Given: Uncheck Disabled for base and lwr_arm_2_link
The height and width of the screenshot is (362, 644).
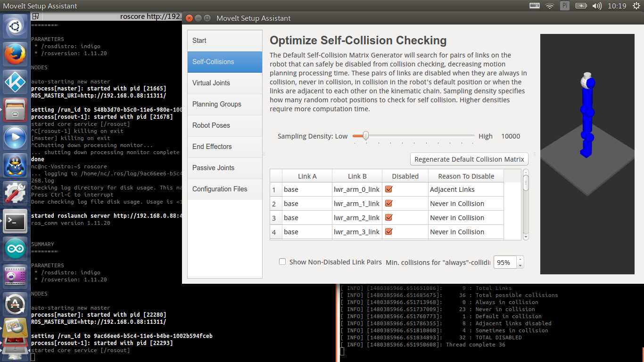Looking at the screenshot, I should coord(389,217).
